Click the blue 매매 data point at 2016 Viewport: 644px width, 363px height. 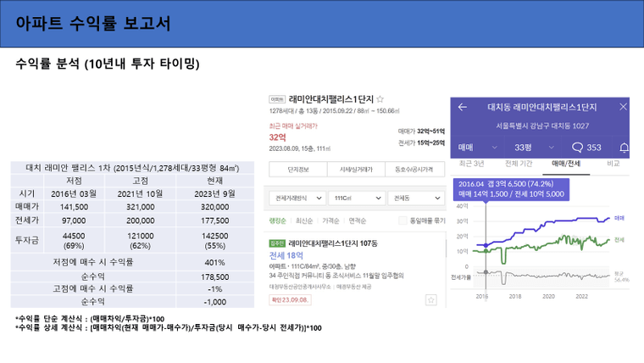(x=486, y=245)
